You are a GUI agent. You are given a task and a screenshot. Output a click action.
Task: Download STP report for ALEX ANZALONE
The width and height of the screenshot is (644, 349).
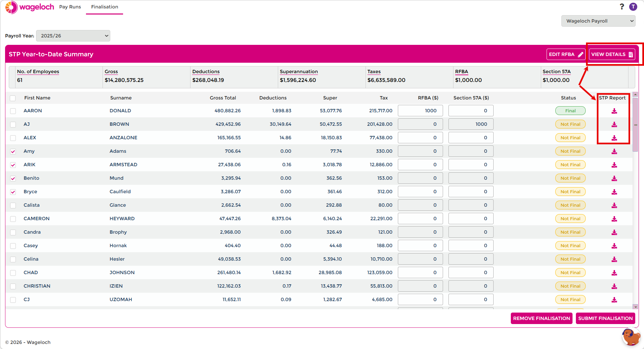pyautogui.click(x=614, y=138)
